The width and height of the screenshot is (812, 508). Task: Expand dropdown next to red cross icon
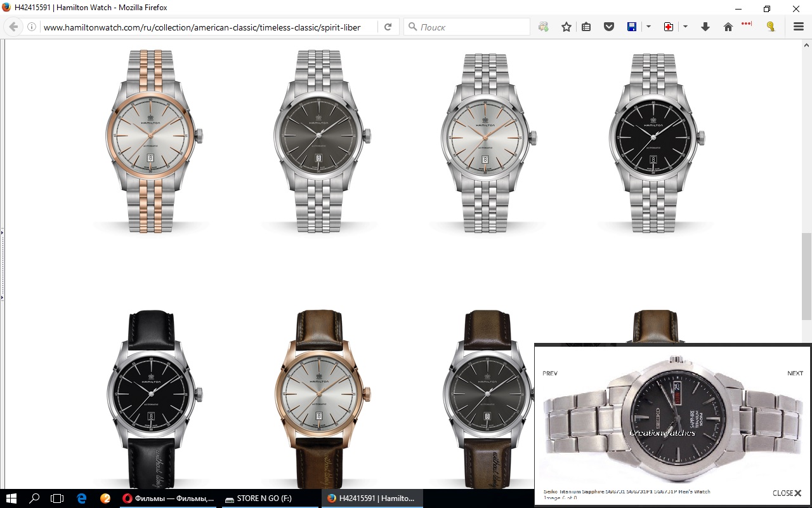(685, 27)
